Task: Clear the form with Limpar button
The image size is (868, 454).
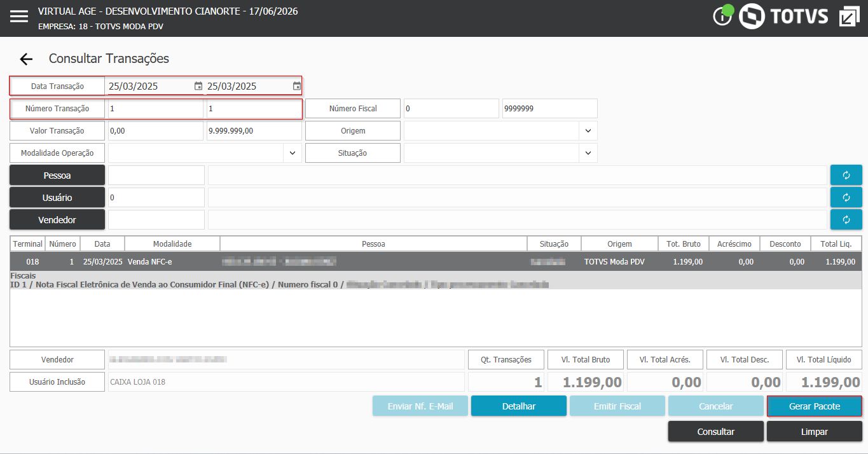Action: pos(815,432)
